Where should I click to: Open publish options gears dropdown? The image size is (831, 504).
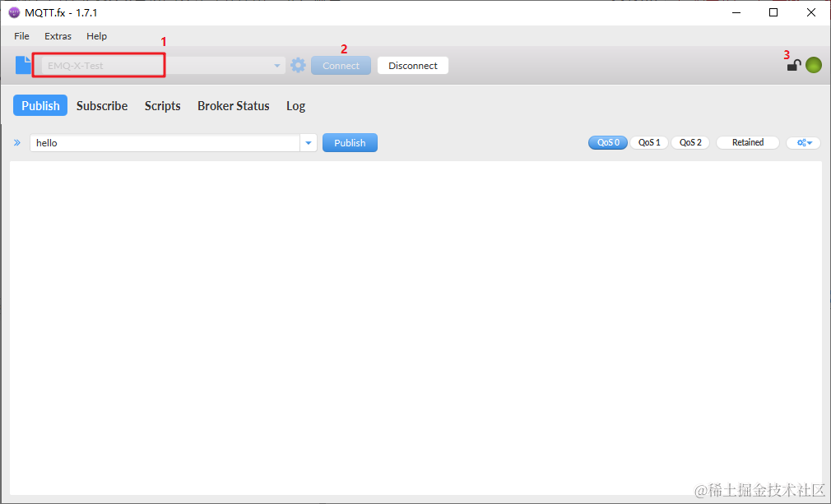[804, 142]
